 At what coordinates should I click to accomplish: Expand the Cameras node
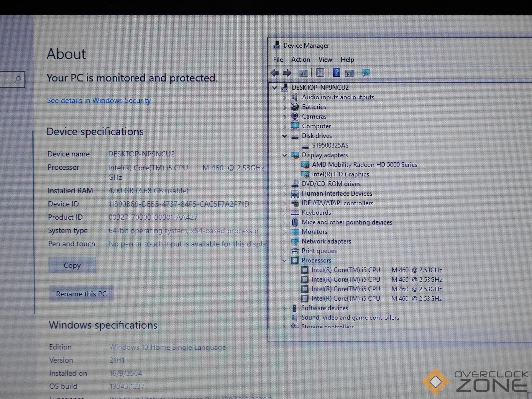[x=285, y=117]
